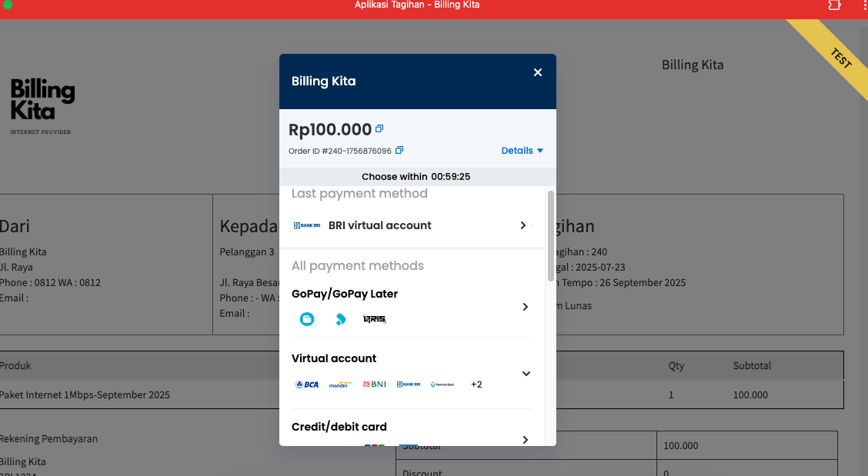This screenshot has width=868, height=476.
Task: Click the BCA bank logo
Action: (307, 384)
